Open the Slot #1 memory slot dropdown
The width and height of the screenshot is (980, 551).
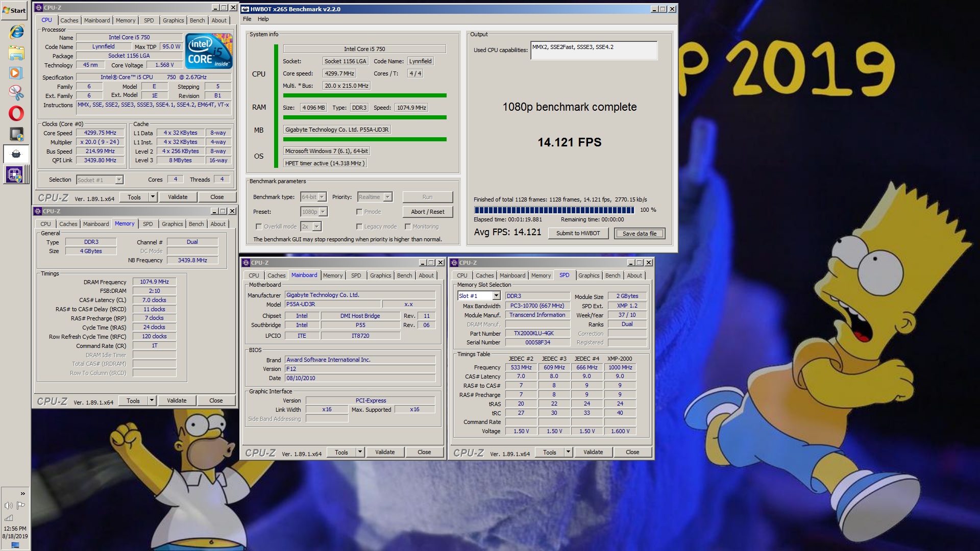[x=479, y=296]
